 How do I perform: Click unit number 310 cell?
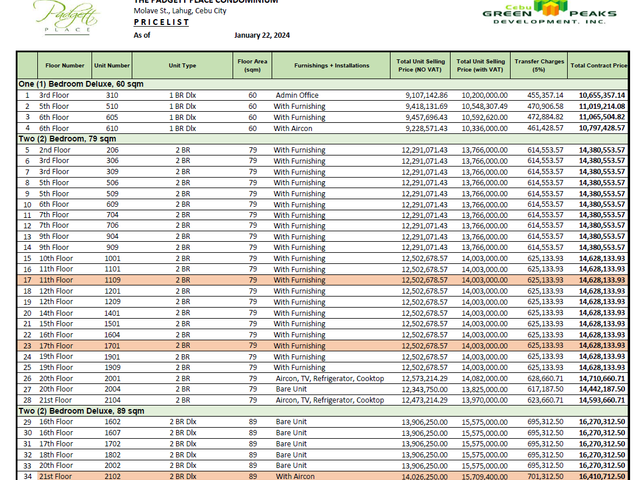pyautogui.click(x=112, y=95)
